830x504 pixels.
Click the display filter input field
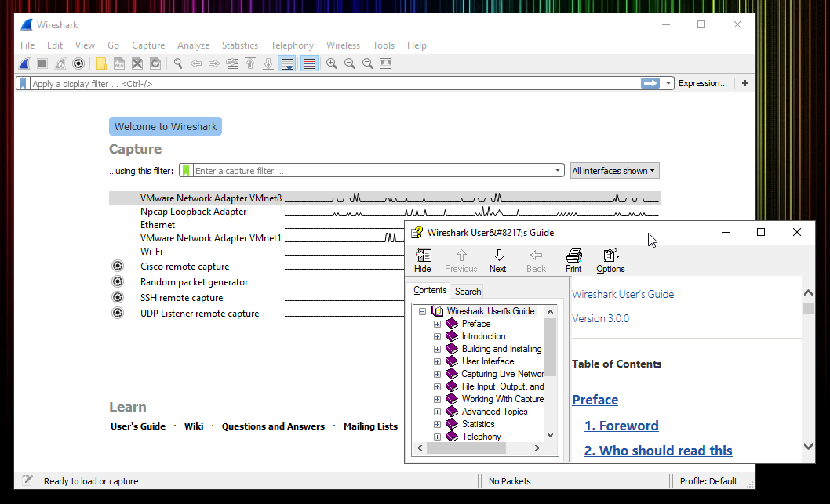click(334, 84)
